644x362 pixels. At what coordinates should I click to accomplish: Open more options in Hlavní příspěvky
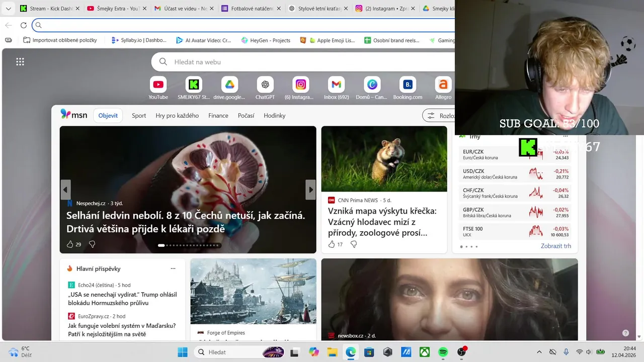[x=173, y=268]
